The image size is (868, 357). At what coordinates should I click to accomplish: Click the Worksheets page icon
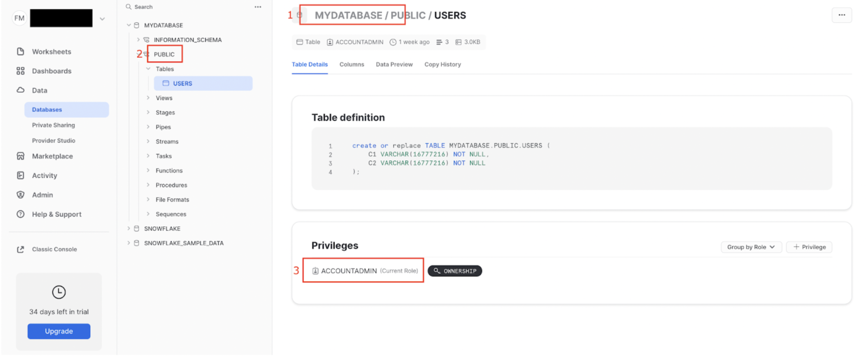click(x=21, y=52)
